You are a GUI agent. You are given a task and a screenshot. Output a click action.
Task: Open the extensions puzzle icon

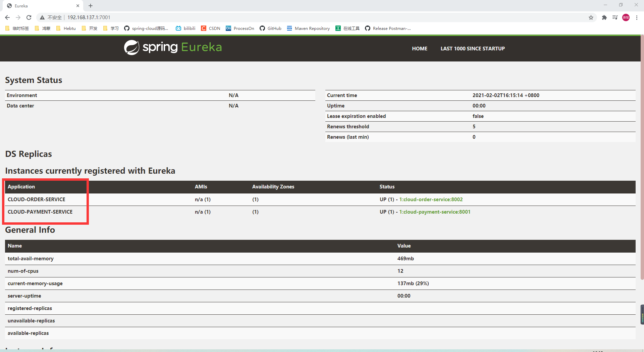[604, 17]
